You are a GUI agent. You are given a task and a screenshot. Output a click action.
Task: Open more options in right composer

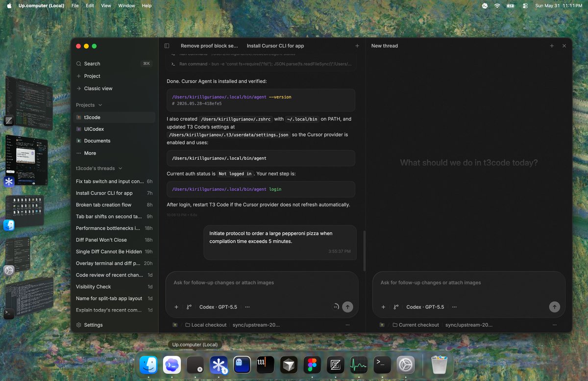[x=455, y=307]
